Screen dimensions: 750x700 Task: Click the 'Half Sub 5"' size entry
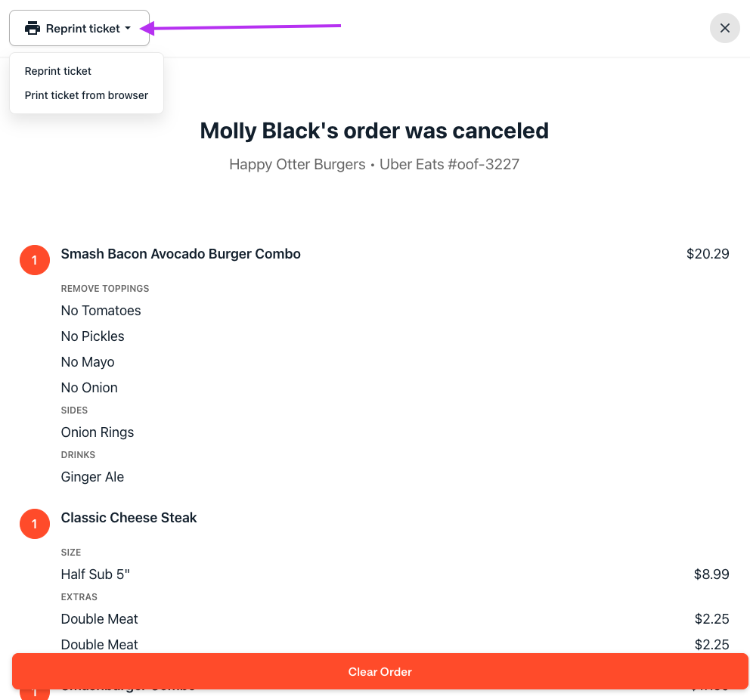(95, 575)
